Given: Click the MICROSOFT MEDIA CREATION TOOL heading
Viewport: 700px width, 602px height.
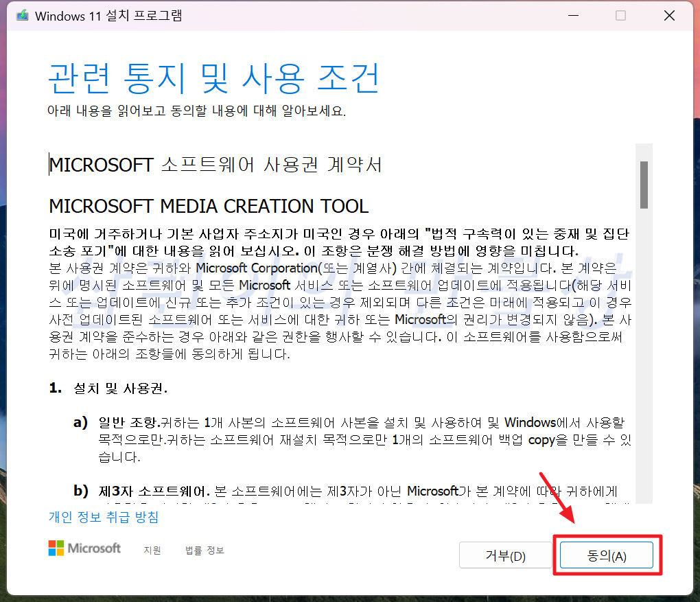Looking at the screenshot, I should tap(209, 207).
